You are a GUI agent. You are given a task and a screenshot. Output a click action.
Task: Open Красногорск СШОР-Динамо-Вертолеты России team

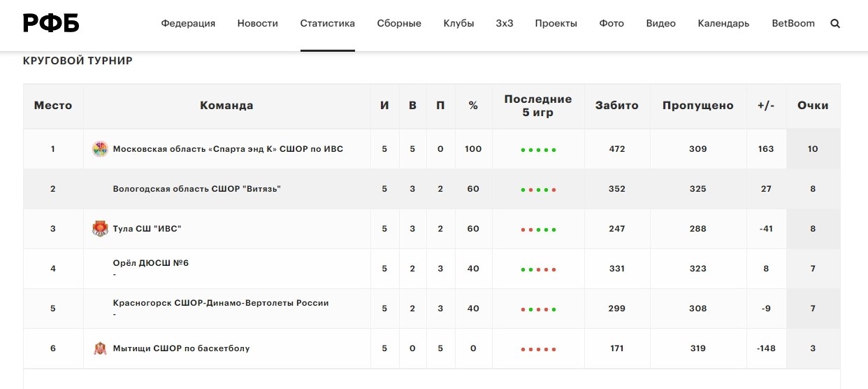tap(221, 304)
